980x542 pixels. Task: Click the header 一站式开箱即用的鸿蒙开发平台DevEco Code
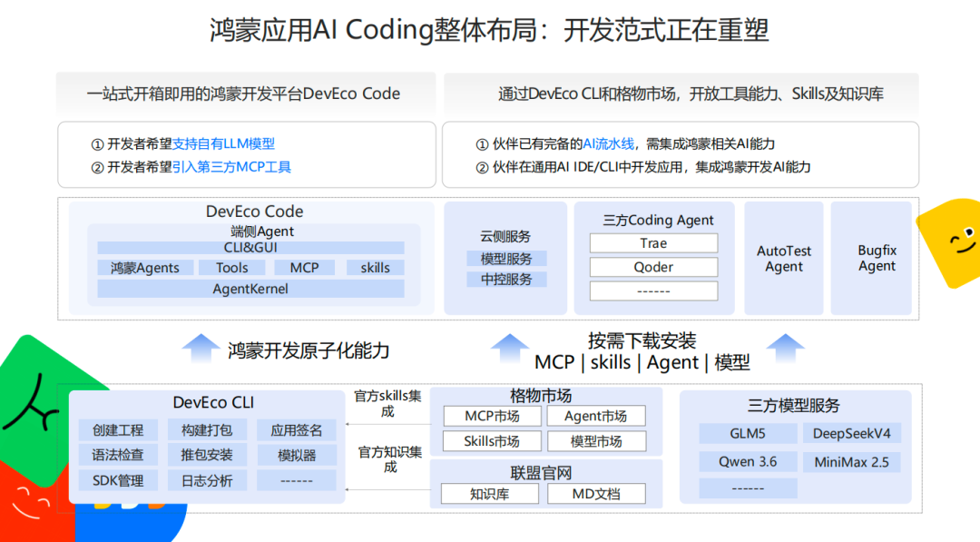243,94
